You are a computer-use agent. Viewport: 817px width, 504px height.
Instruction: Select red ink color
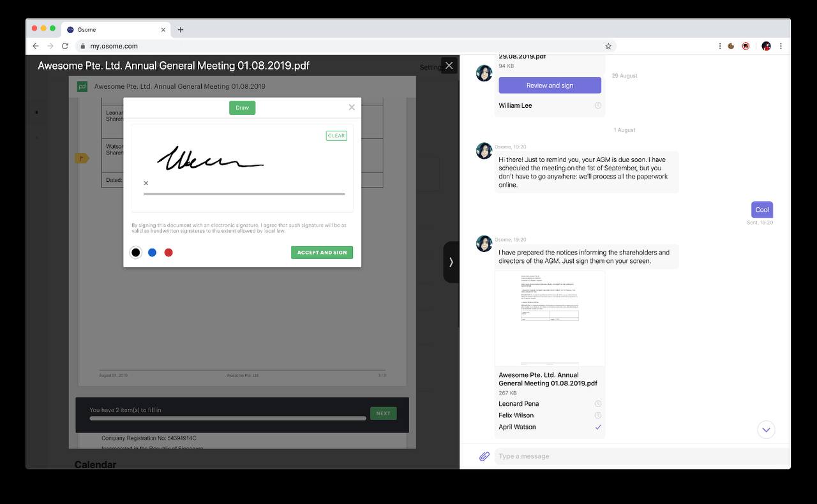169,253
